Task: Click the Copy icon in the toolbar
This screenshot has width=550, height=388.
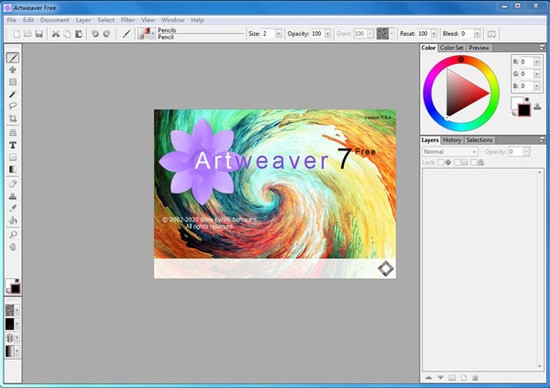Action: [x=67, y=34]
